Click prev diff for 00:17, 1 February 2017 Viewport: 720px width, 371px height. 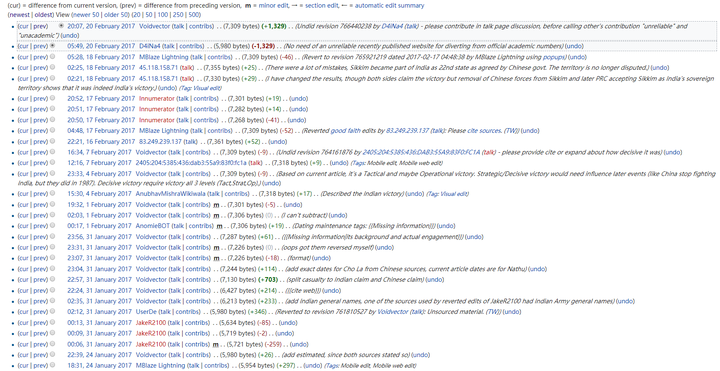[40, 226]
